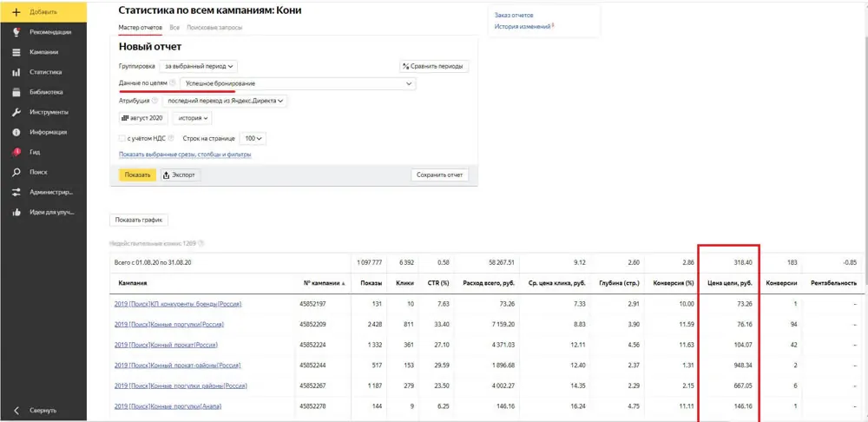Switch to the Все tab
Image resolution: width=868 pixels, height=422 pixels.
174,27
